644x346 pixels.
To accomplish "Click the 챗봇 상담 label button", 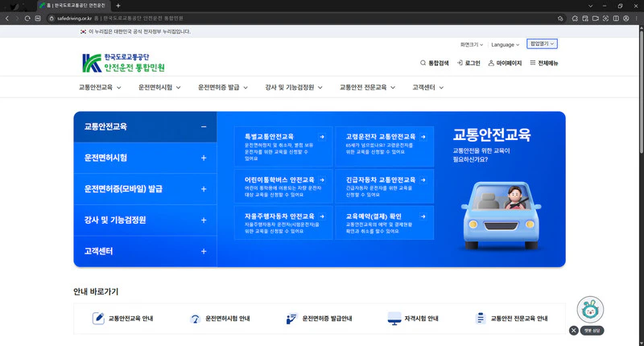I will [x=592, y=331].
